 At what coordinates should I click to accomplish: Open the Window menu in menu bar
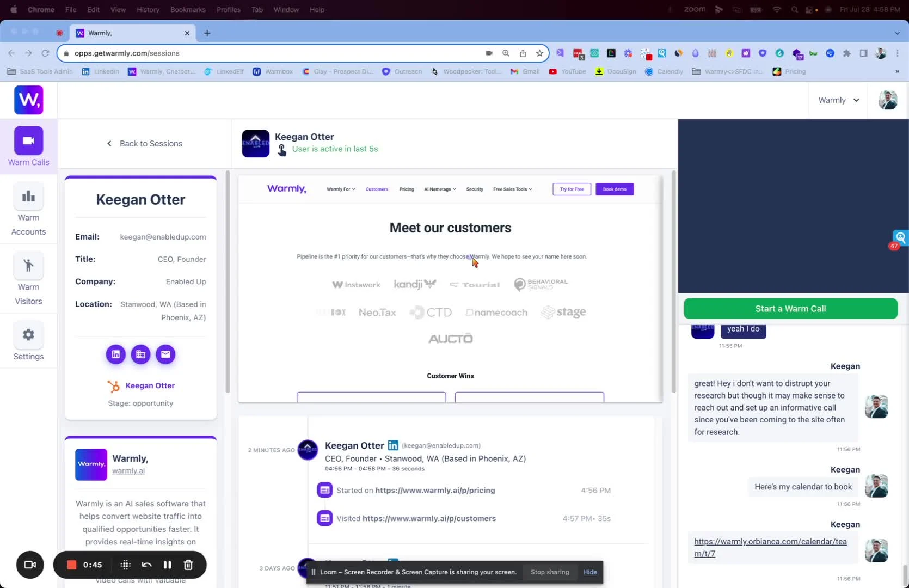pyautogui.click(x=286, y=9)
